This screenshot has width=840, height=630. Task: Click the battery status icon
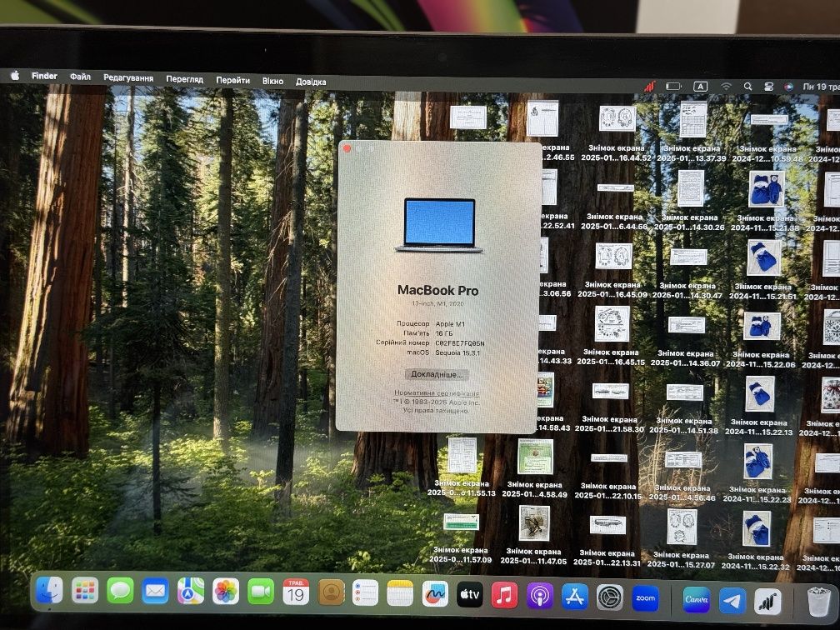point(673,87)
